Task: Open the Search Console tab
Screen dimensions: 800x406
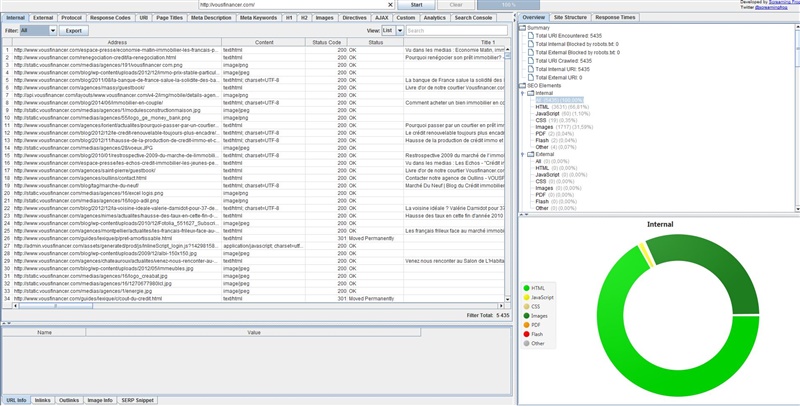Action: click(473, 18)
